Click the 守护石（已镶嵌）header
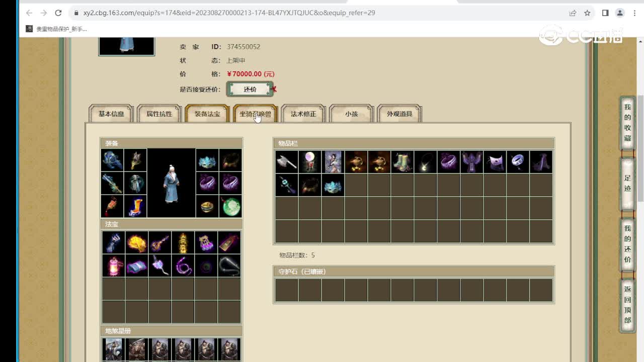 pos(414,271)
